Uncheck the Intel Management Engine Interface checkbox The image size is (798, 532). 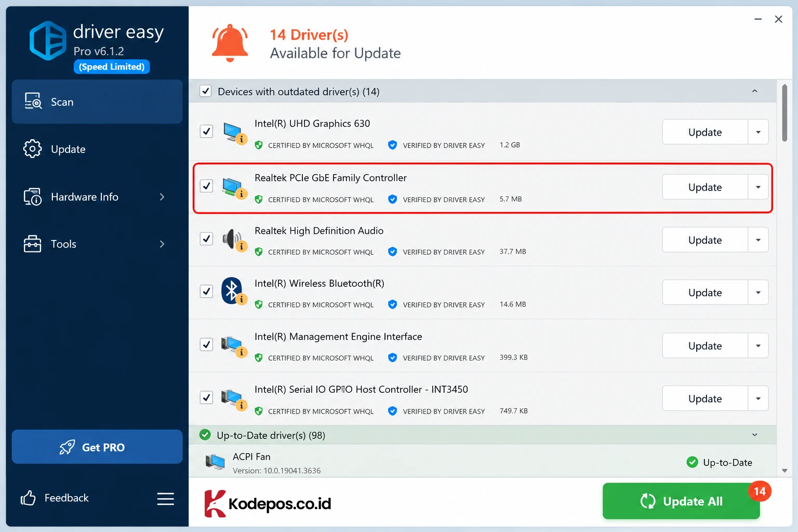tap(206, 344)
